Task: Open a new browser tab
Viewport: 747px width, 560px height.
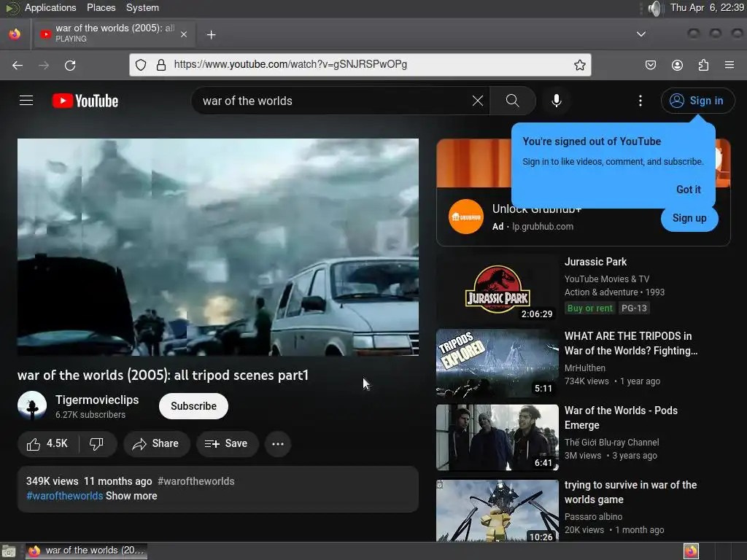Action: tap(211, 35)
